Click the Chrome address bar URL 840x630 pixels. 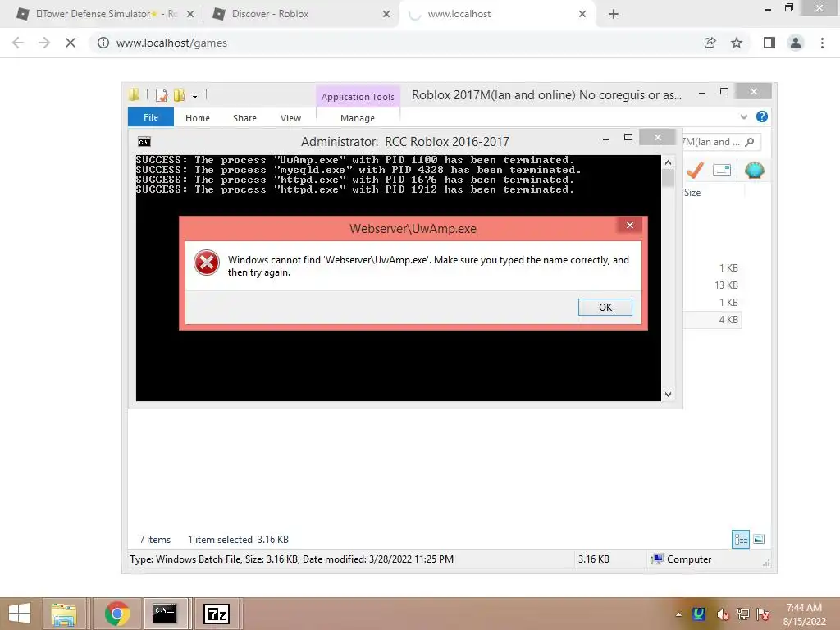[x=171, y=43]
